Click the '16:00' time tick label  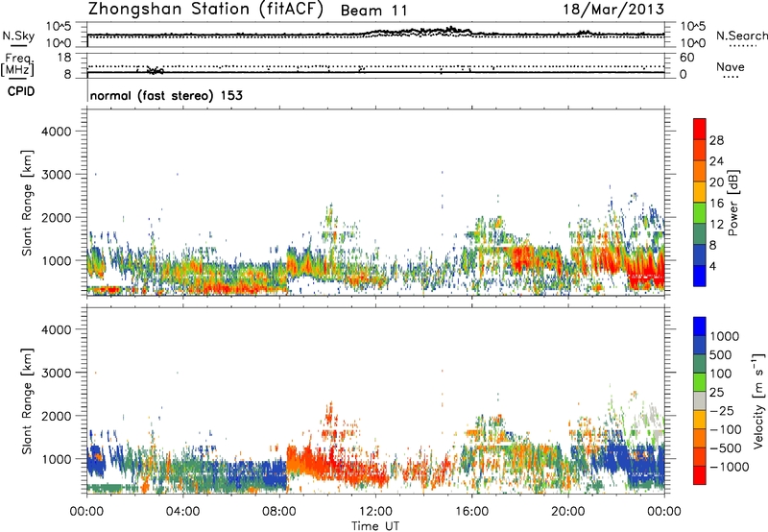pyautogui.click(x=471, y=512)
